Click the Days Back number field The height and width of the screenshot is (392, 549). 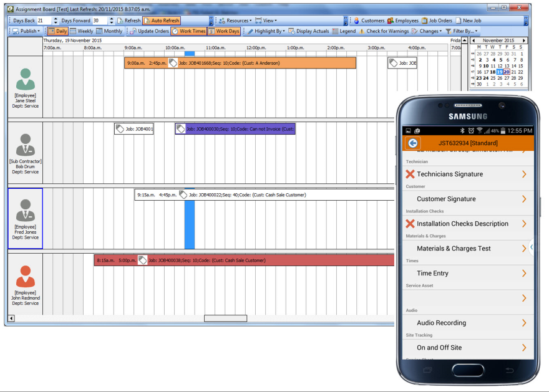(44, 21)
